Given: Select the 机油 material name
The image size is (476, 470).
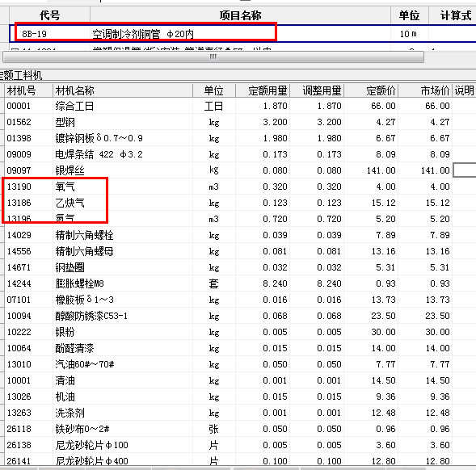Looking at the screenshot, I should click(65, 397).
